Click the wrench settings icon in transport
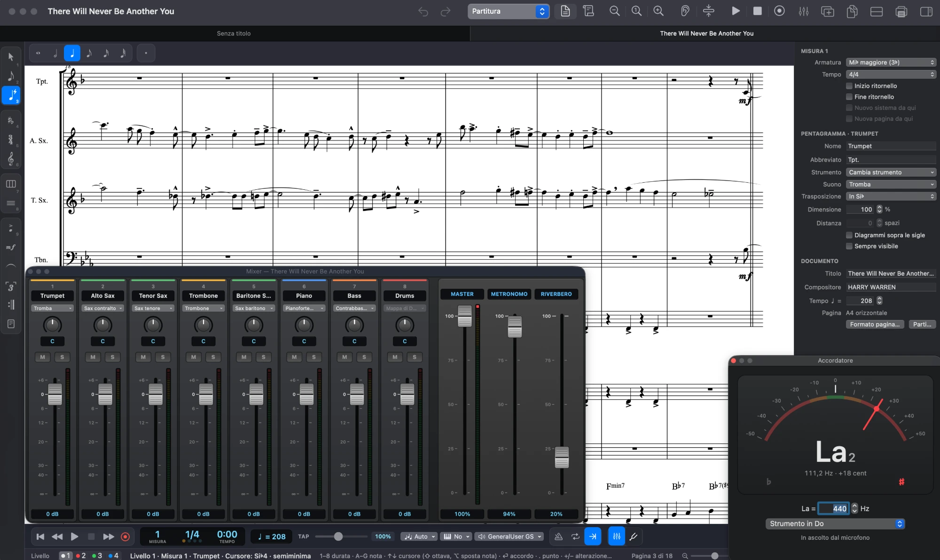940x560 pixels. pos(634,537)
